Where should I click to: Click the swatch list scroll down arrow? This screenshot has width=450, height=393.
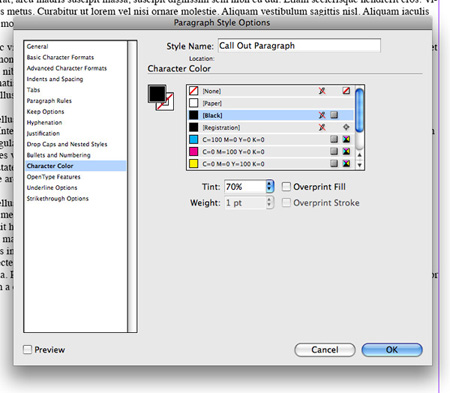pos(359,165)
